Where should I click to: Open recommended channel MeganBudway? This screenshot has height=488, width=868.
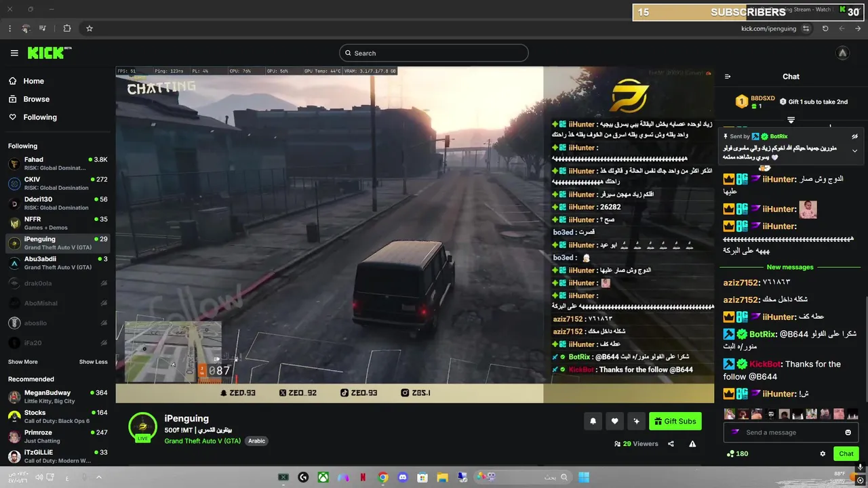(x=58, y=396)
